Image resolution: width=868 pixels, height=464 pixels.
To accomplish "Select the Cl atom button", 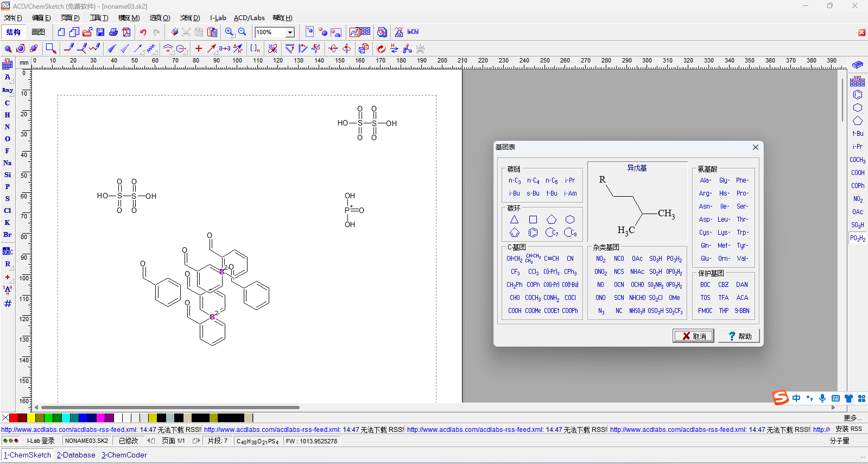I will 8,211.
